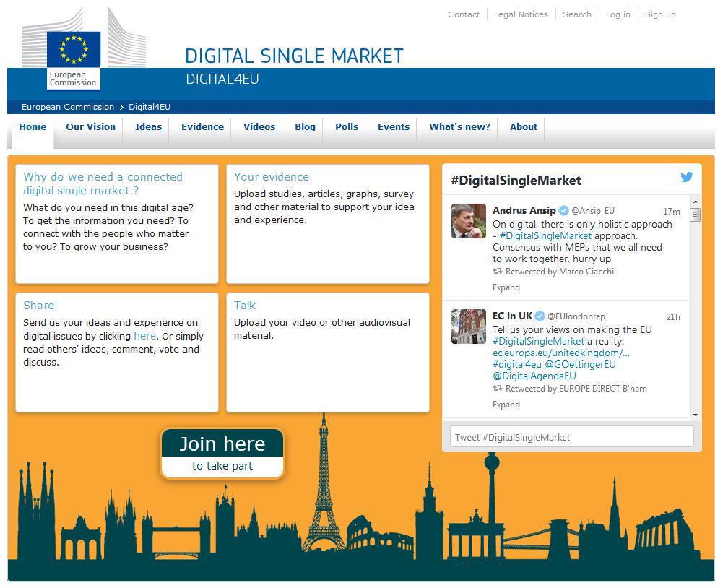Click the #DigitalSingleMarket widget title
This screenshot has width=723, height=588.
click(516, 181)
